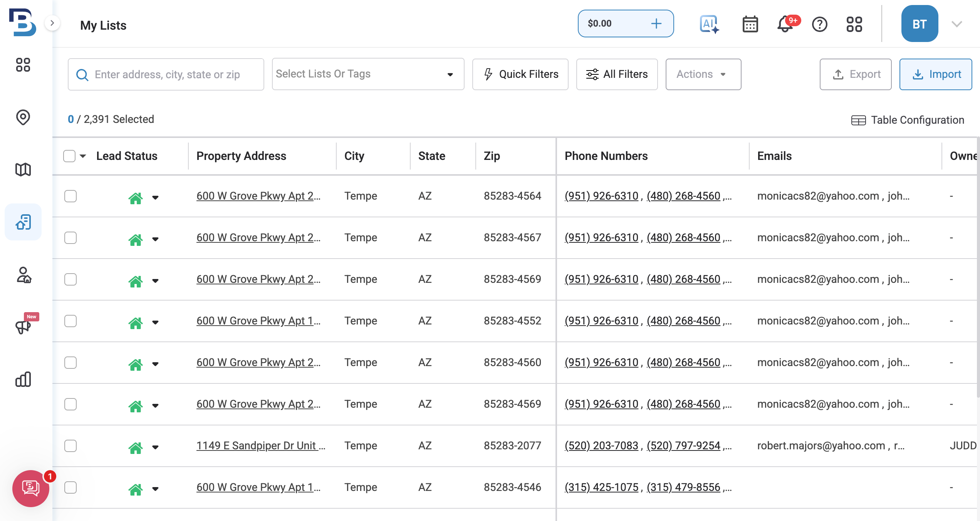The height and width of the screenshot is (521, 980).
Task: Click the vertical table scrollbar
Action: coord(978,267)
